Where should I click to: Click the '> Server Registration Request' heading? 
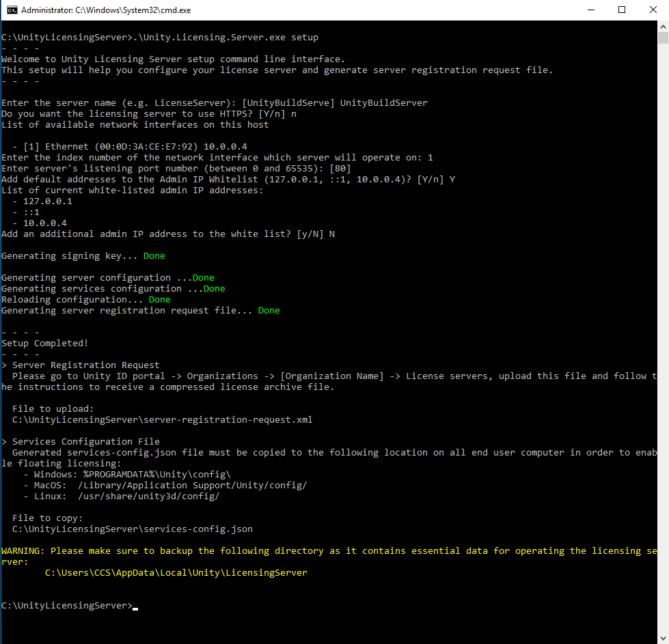[x=81, y=365]
